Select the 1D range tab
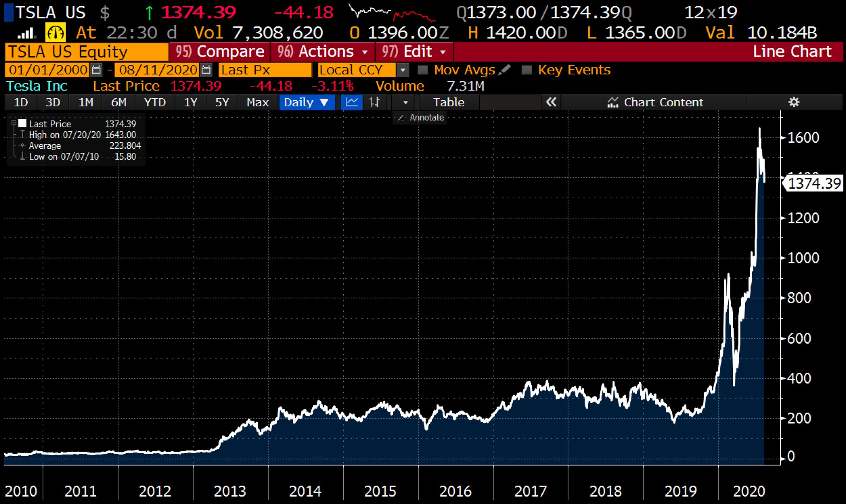The image size is (846, 504). point(21,102)
